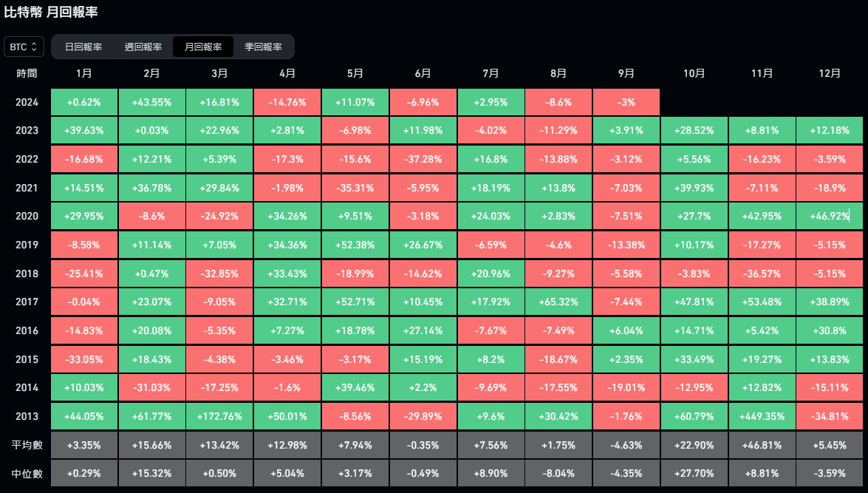
Task: Select the 12月 column header
Action: (830, 73)
